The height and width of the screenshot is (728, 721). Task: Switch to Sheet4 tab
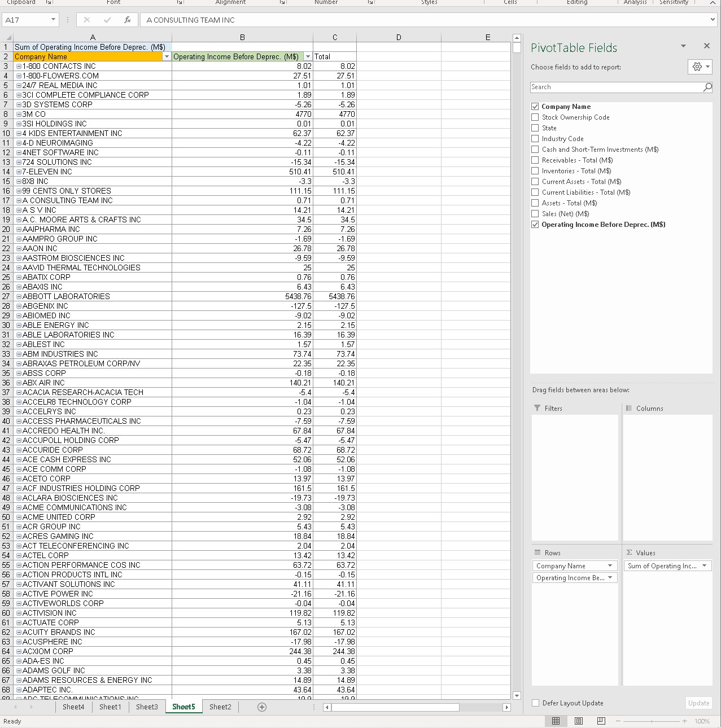pos(73,707)
